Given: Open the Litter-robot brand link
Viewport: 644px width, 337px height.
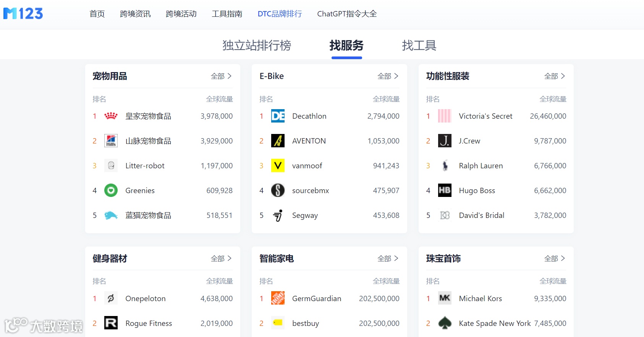Looking at the screenshot, I should 145,166.
